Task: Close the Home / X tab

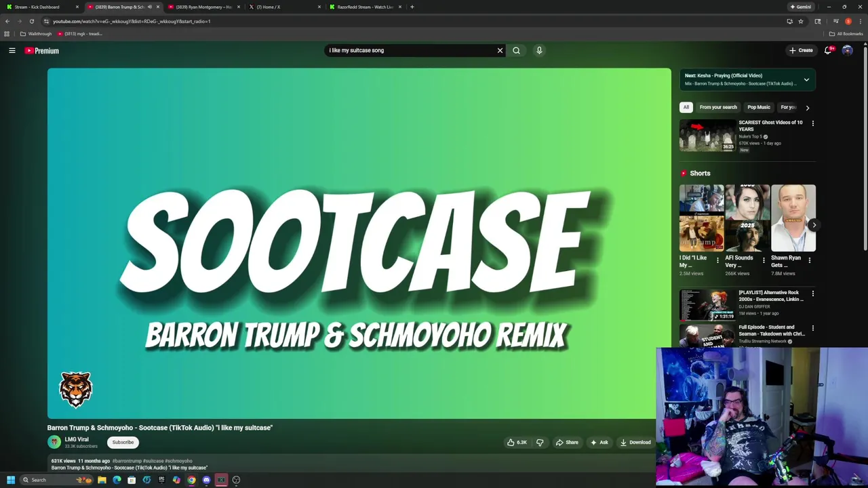Action: click(x=319, y=7)
